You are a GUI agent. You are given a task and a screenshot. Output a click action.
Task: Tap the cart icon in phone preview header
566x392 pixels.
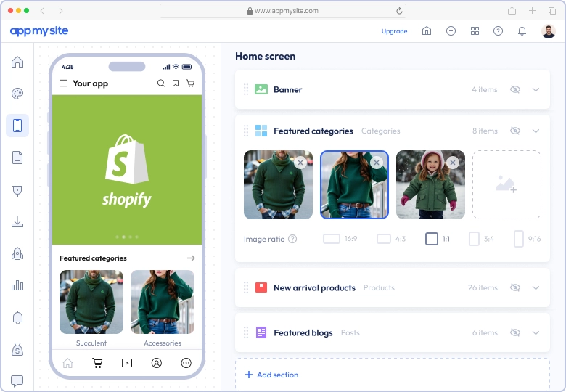[x=190, y=83]
